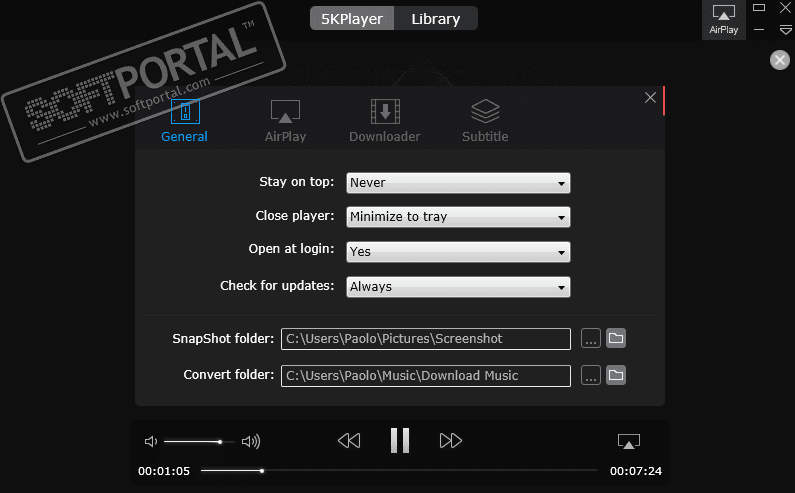Select the 5KPlayer view tab
The height and width of the screenshot is (493, 795).
pos(352,19)
